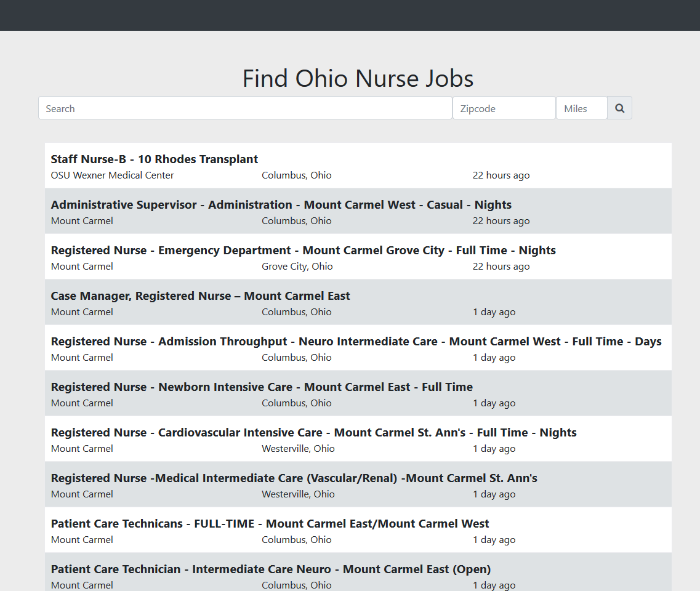This screenshot has height=591, width=700.
Task: Click 22 hours ago in Administrative Supervisor row
Action: (x=501, y=221)
